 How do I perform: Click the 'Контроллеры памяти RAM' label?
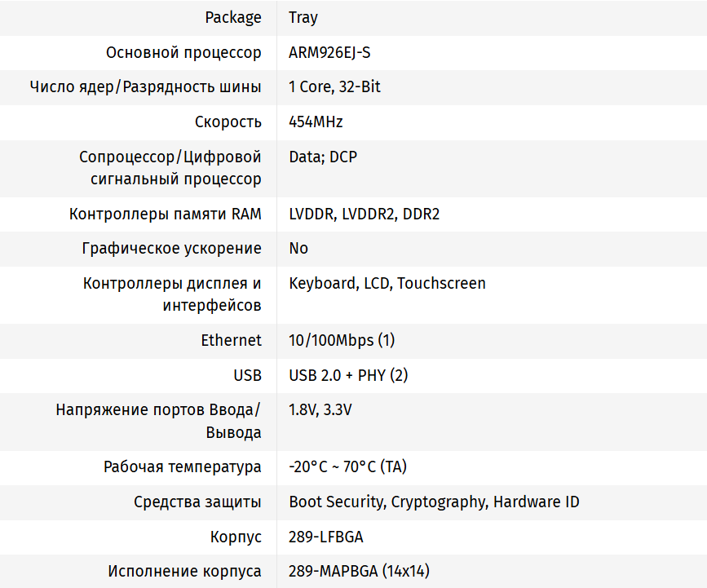[x=166, y=214]
